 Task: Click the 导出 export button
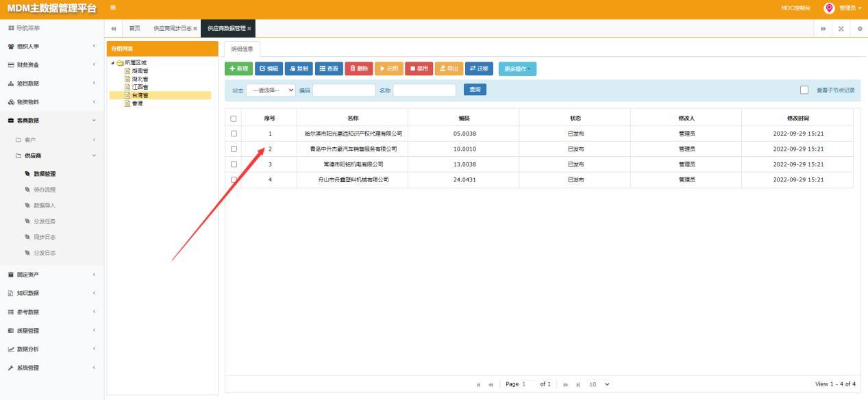pyautogui.click(x=449, y=68)
